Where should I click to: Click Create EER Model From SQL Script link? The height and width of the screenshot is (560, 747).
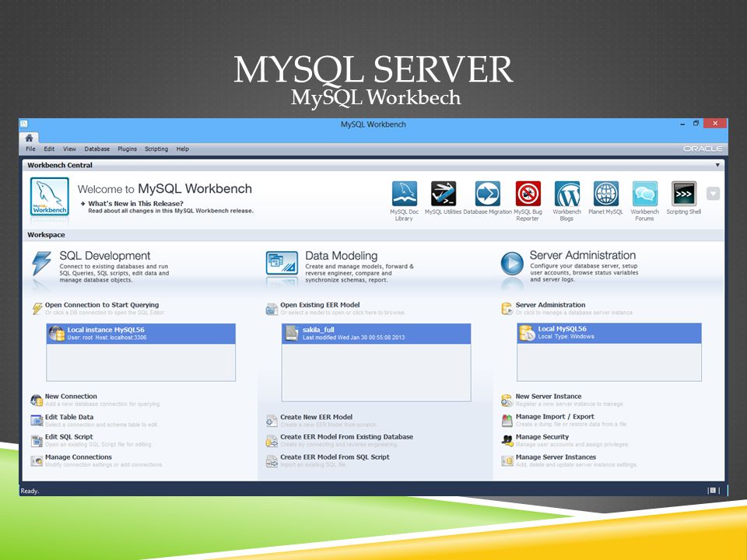point(335,457)
